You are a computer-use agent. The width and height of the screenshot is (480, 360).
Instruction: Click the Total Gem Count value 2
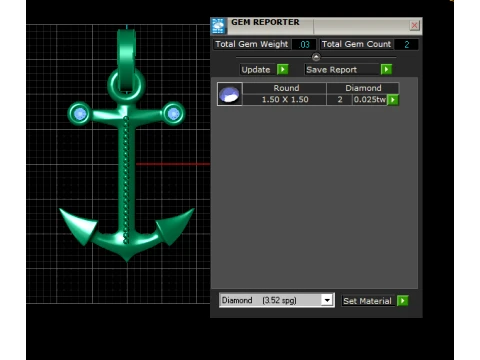[x=406, y=44]
